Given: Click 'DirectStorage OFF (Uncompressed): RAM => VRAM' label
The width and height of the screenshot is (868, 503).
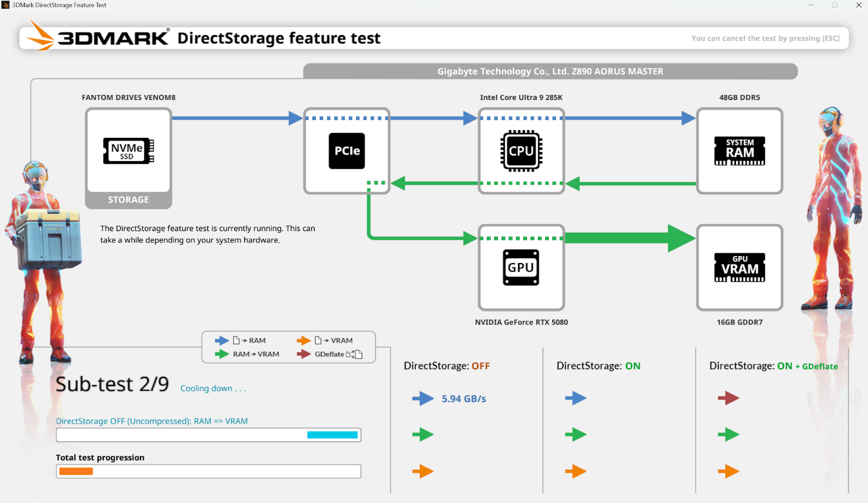Looking at the screenshot, I should click(152, 421).
